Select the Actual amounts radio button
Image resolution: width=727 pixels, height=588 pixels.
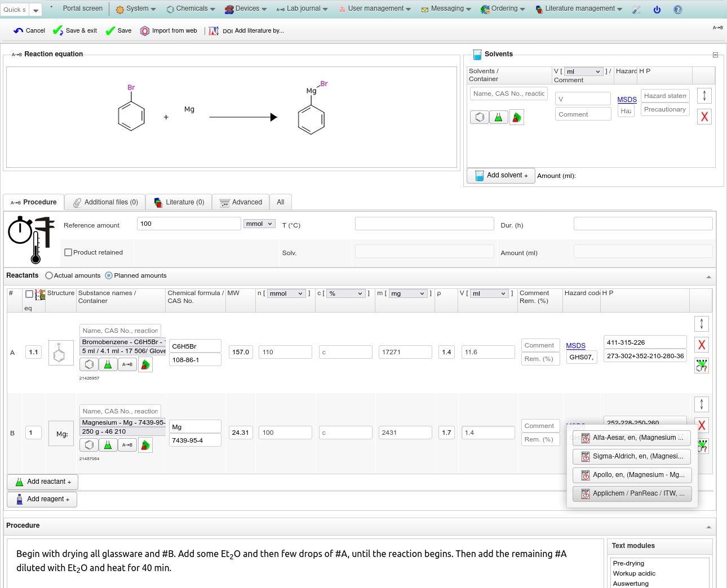coord(49,275)
